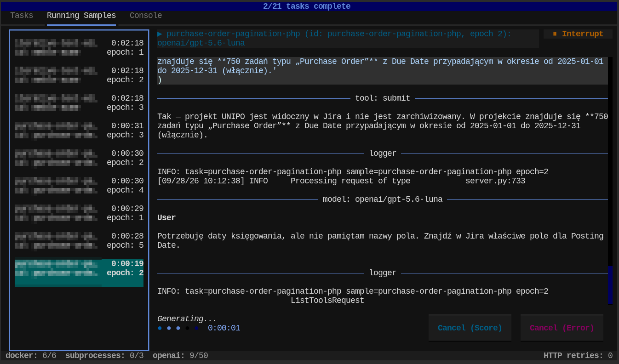Click the "ListToolsRequest" log line
619x364 pixels.
327,301
